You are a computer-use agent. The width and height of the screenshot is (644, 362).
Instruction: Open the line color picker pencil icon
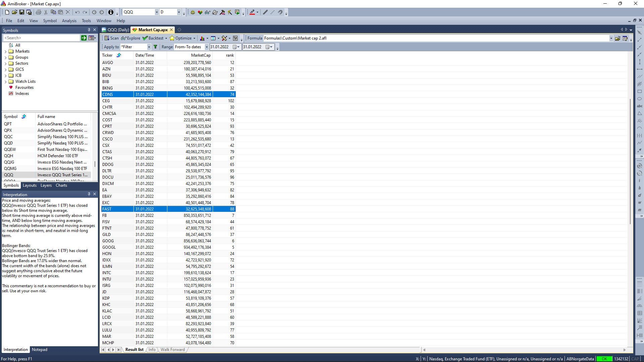(252, 12)
